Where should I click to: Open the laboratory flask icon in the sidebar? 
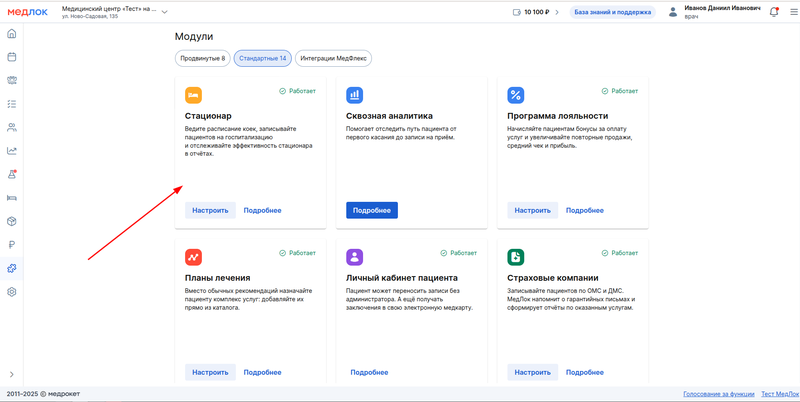click(x=12, y=174)
